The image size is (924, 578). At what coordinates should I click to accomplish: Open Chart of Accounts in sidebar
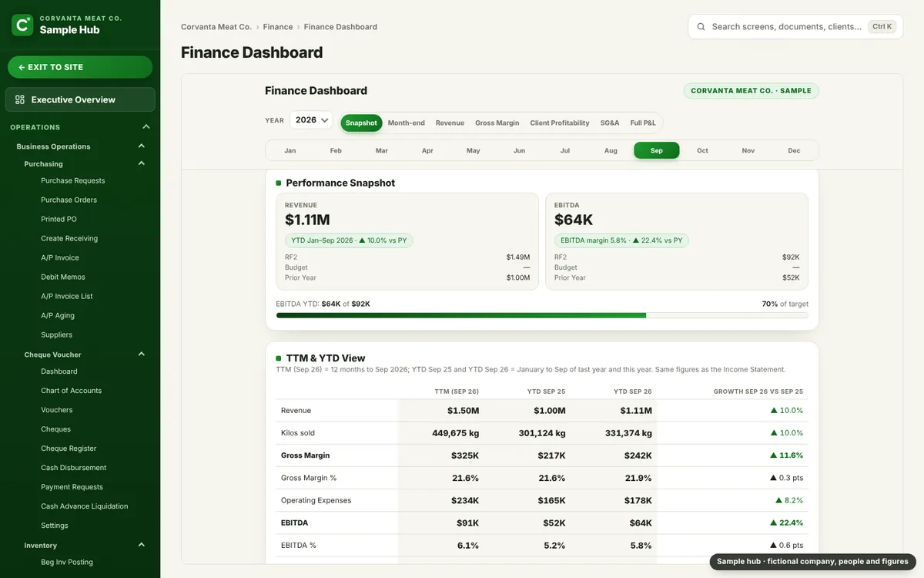tap(71, 391)
